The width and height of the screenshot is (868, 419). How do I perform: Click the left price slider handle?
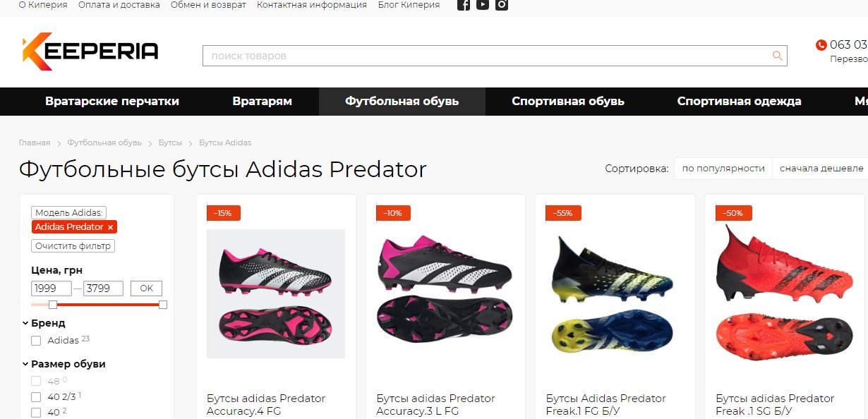[53, 304]
